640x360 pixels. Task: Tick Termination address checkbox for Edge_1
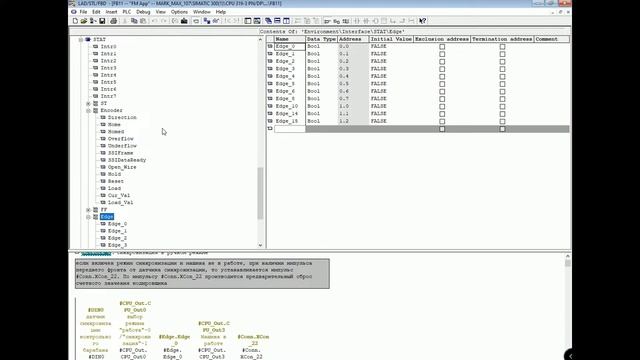pyautogui.click(x=502, y=54)
